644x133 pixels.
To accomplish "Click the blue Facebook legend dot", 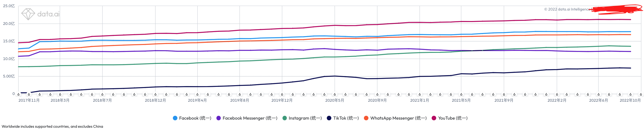I will coord(175,118).
